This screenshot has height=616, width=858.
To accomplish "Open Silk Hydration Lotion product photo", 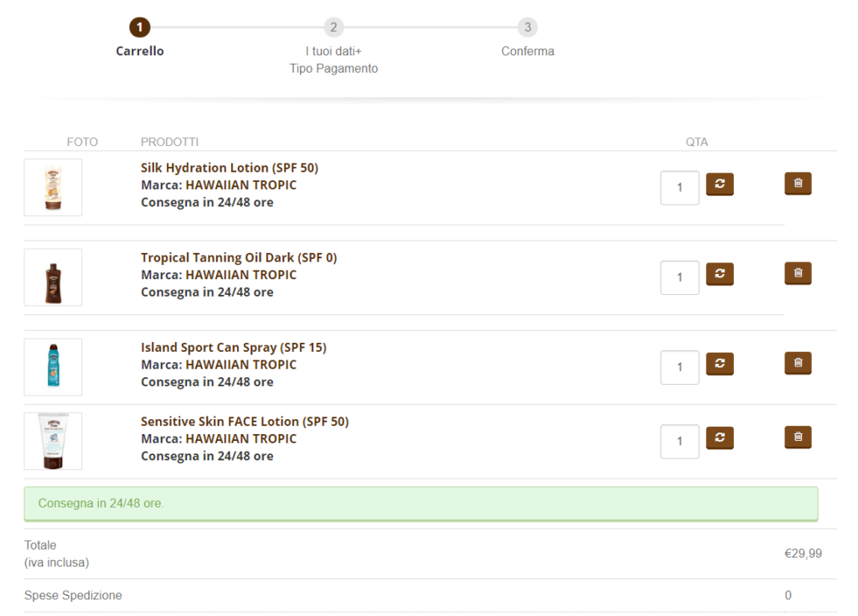I will tap(53, 188).
